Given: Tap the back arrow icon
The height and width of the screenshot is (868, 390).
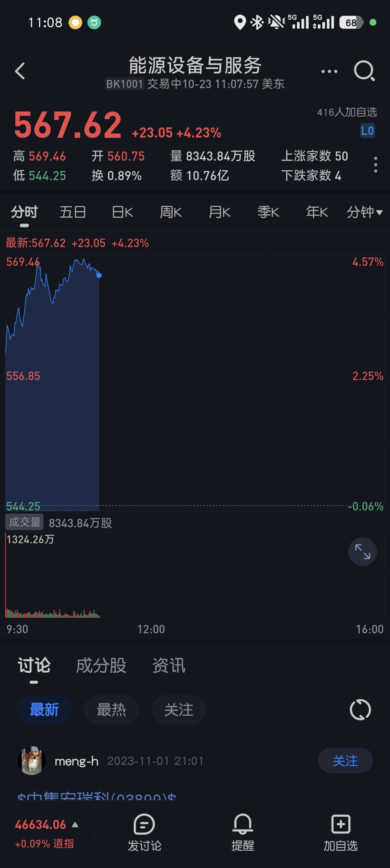Looking at the screenshot, I should (20, 71).
